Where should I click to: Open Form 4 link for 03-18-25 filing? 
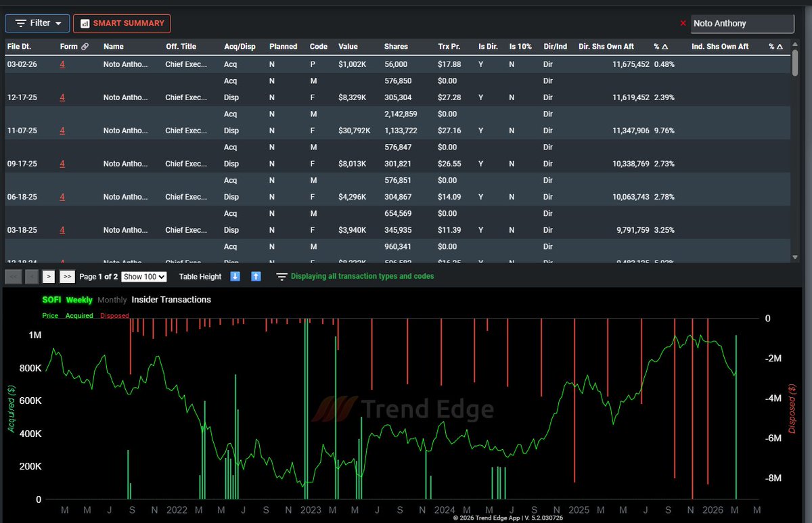coord(62,230)
